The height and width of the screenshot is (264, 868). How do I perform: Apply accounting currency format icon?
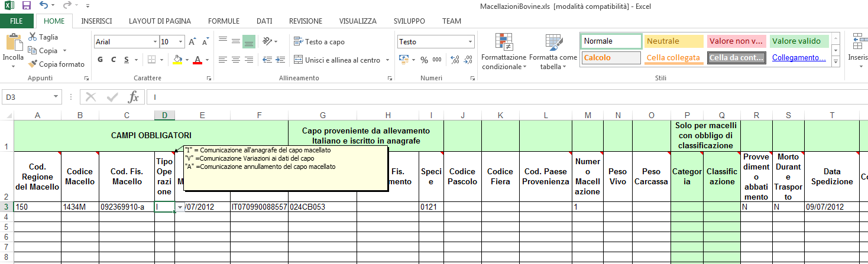coord(404,60)
